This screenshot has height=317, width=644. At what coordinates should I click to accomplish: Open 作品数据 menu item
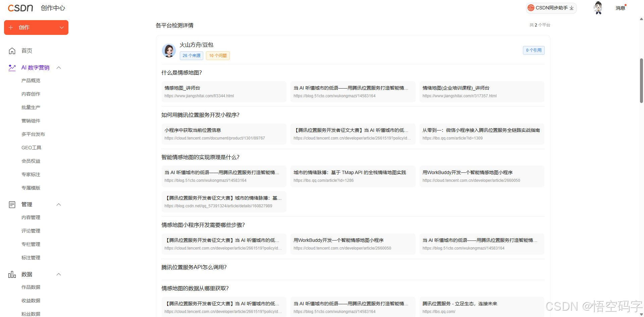(x=31, y=287)
